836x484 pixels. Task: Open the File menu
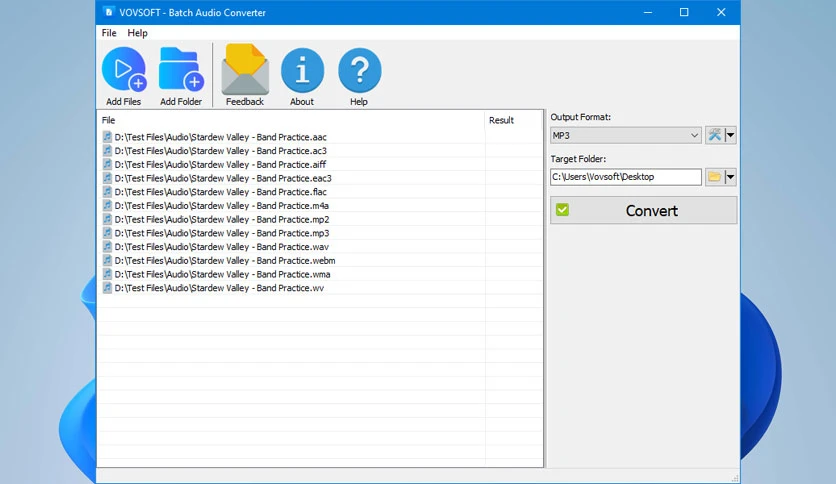[x=109, y=33]
